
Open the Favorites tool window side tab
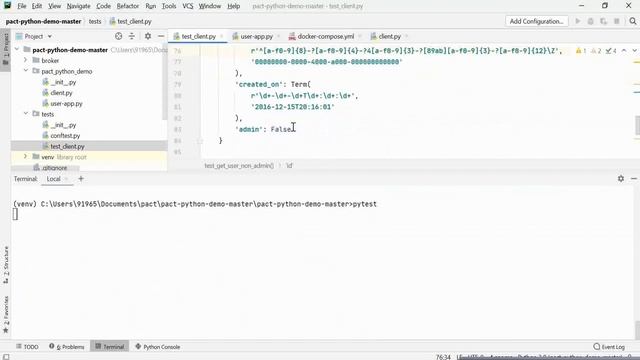pyautogui.click(x=6, y=314)
